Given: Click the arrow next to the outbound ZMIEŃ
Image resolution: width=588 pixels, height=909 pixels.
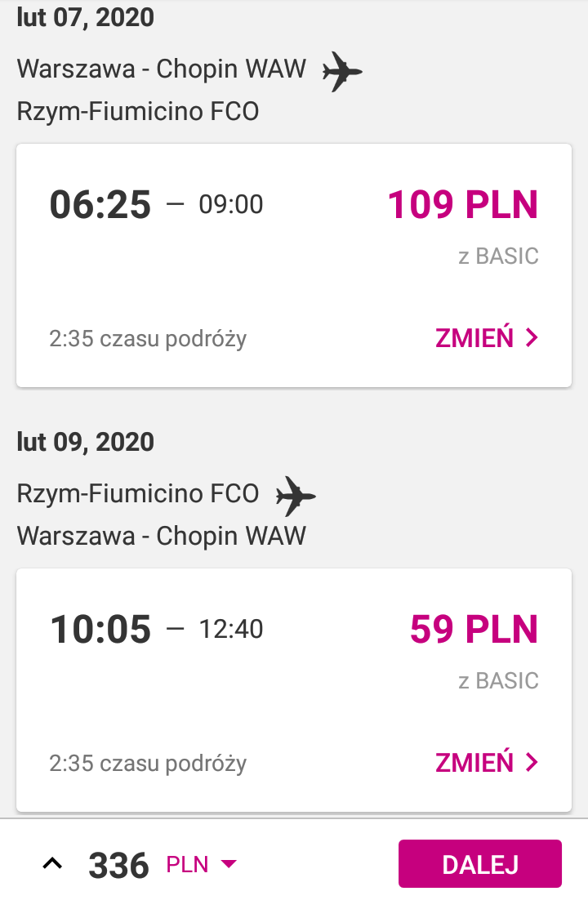Looking at the screenshot, I should 532,337.
